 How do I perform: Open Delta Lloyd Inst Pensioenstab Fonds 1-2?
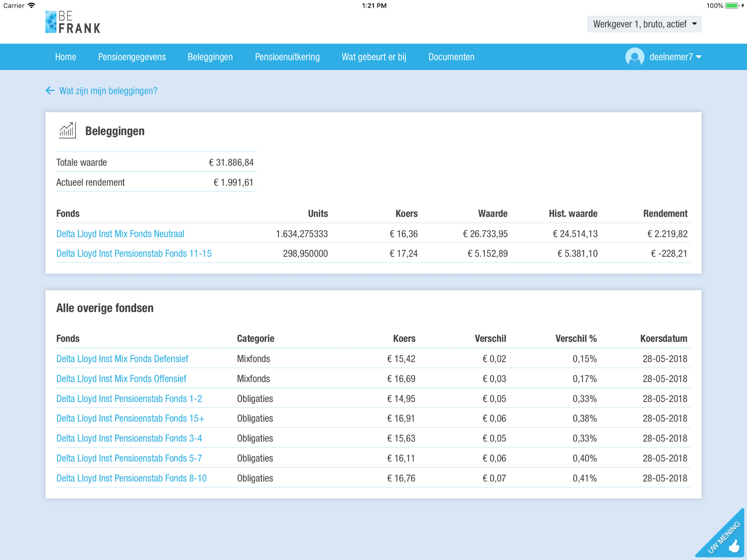pyautogui.click(x=129, y=399)
